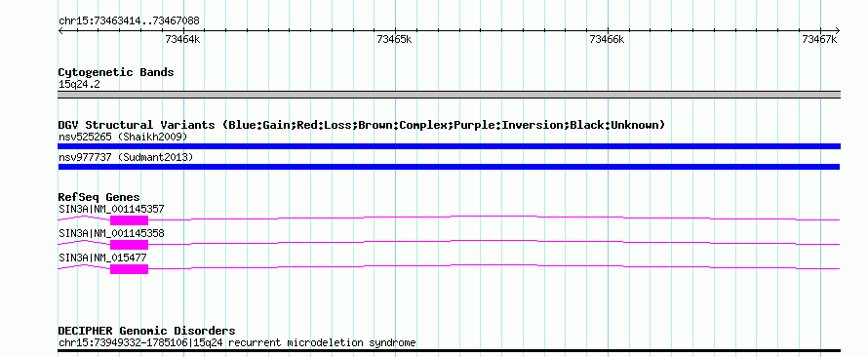868x357 pixels.
Task: Open the SIN3A|NM_015477 transcript label
Action: [x=102, y=258]
